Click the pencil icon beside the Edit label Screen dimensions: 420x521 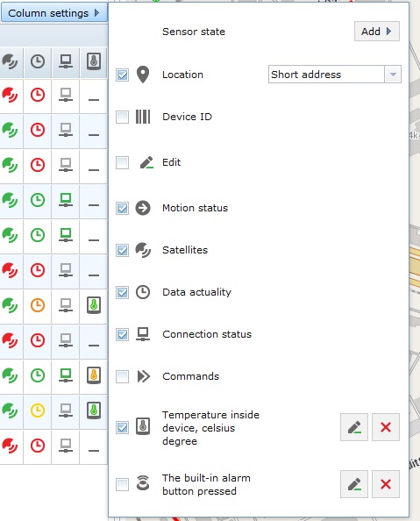click(x=146, y=162)
